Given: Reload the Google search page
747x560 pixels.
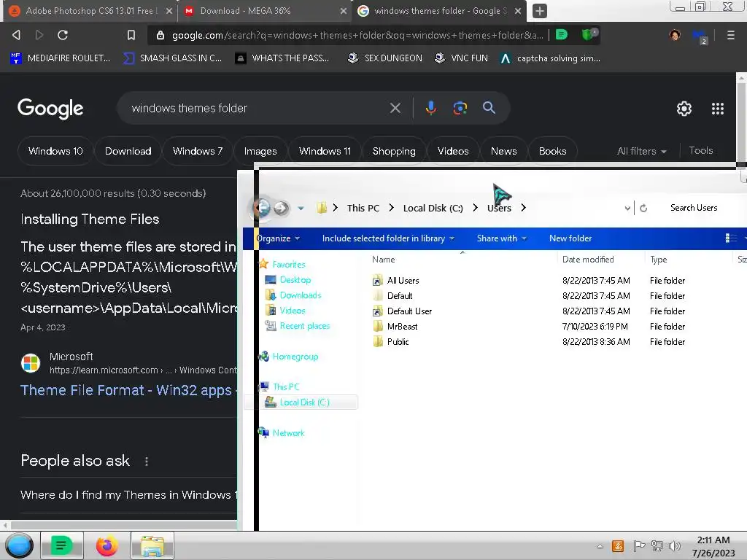Looking at the screenshot, I should pyautogui.click(x=63, y=35).
